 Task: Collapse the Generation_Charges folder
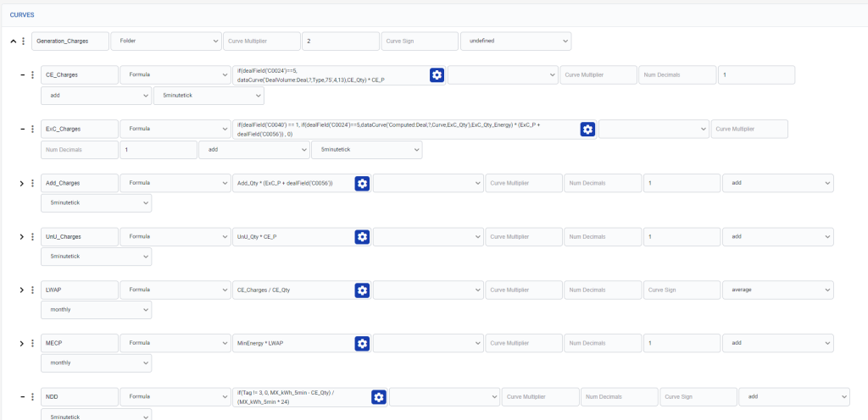pyautogui.click(x=14, y=41)
